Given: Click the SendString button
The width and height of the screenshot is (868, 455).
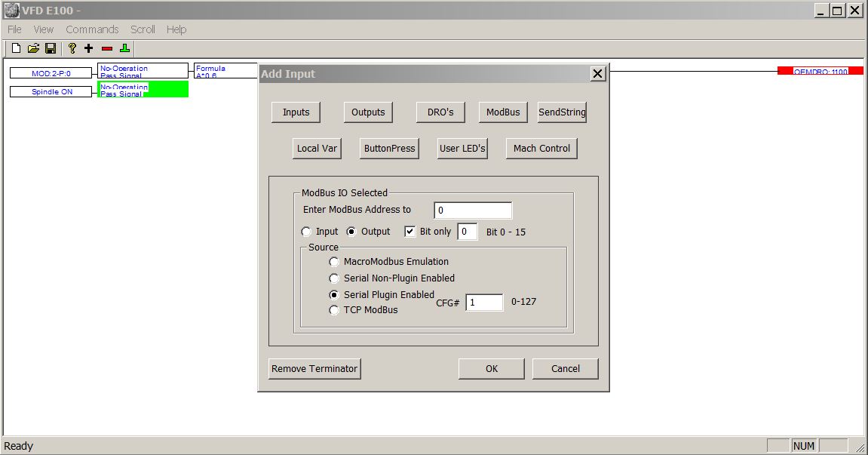Looking at the screenshot, I should (562, 112).
